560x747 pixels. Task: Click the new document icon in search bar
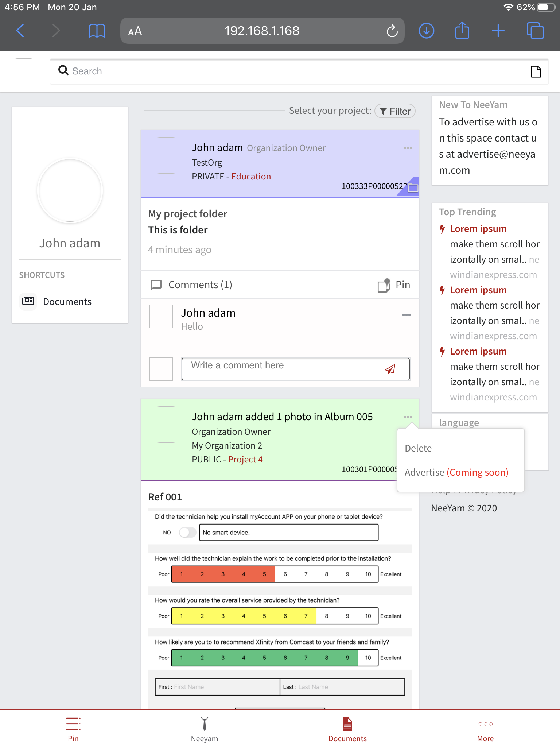point(536,71)
